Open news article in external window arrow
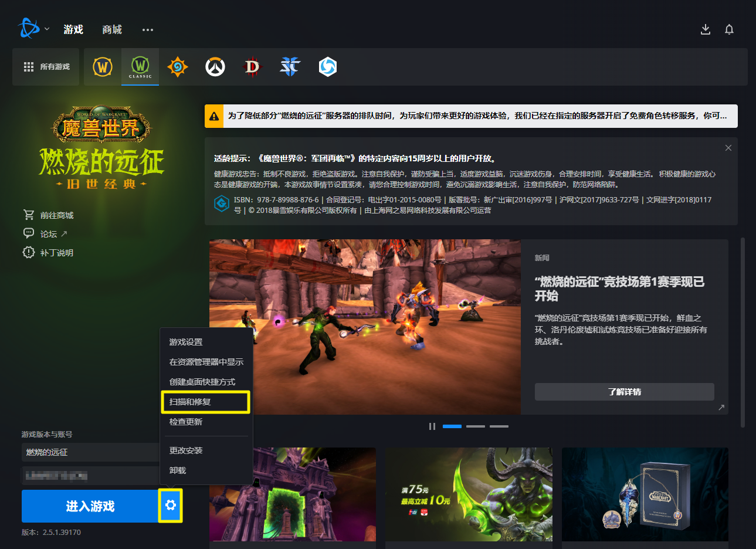Image resolution: width=756 pixels, height=549 pixels. pyautogui.click(x=721, y=407)
